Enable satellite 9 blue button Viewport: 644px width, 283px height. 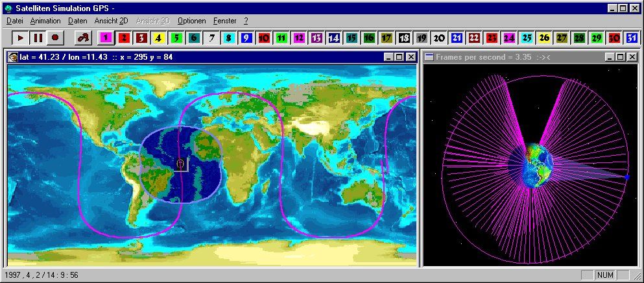click(246, 38)
